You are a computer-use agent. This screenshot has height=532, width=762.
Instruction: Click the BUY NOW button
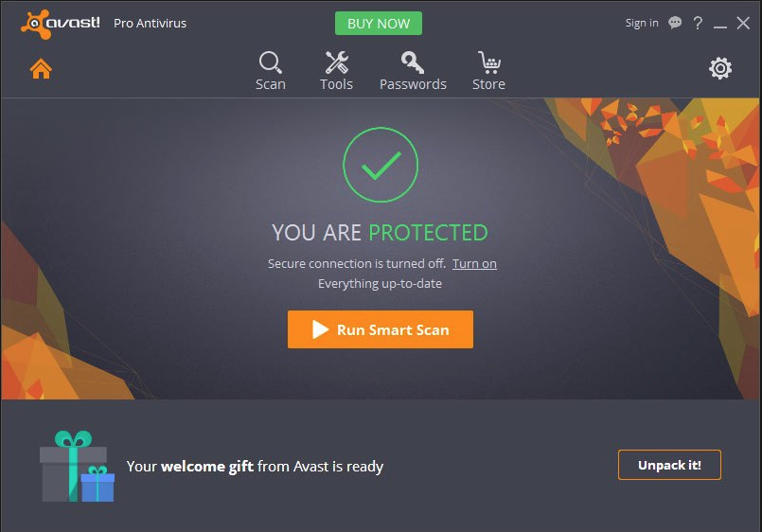pos(379,24)
